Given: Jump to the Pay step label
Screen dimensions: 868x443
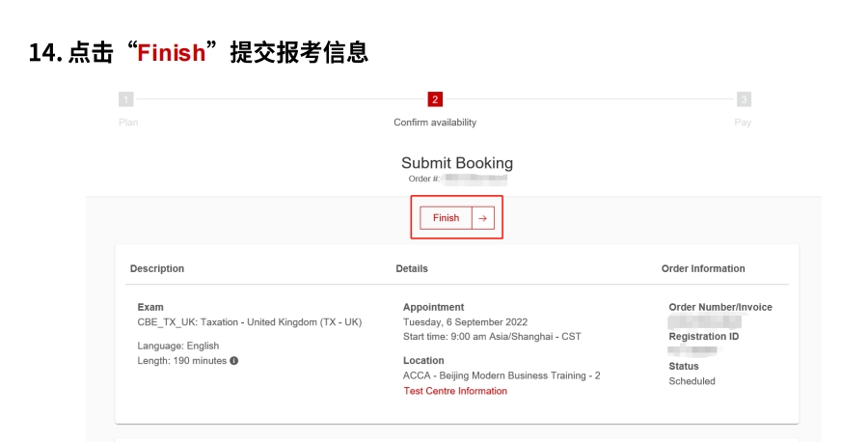Looking at the screenshot, I should pos(743,123).
